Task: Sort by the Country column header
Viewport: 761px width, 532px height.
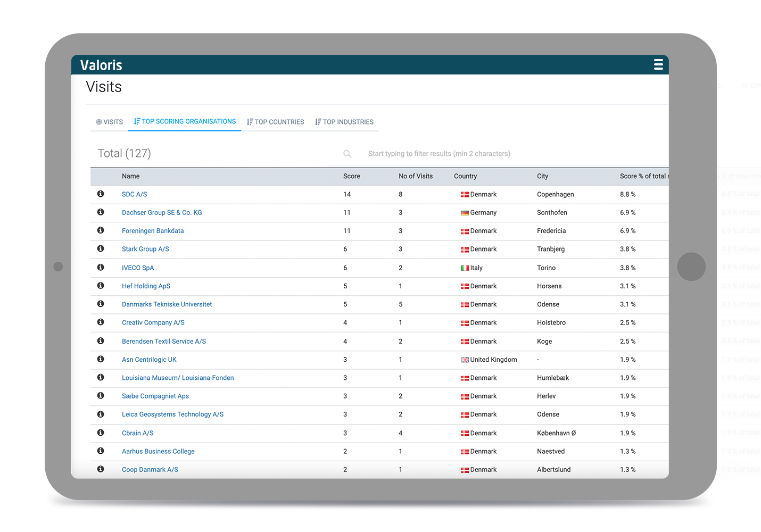Action: point(466,176)
